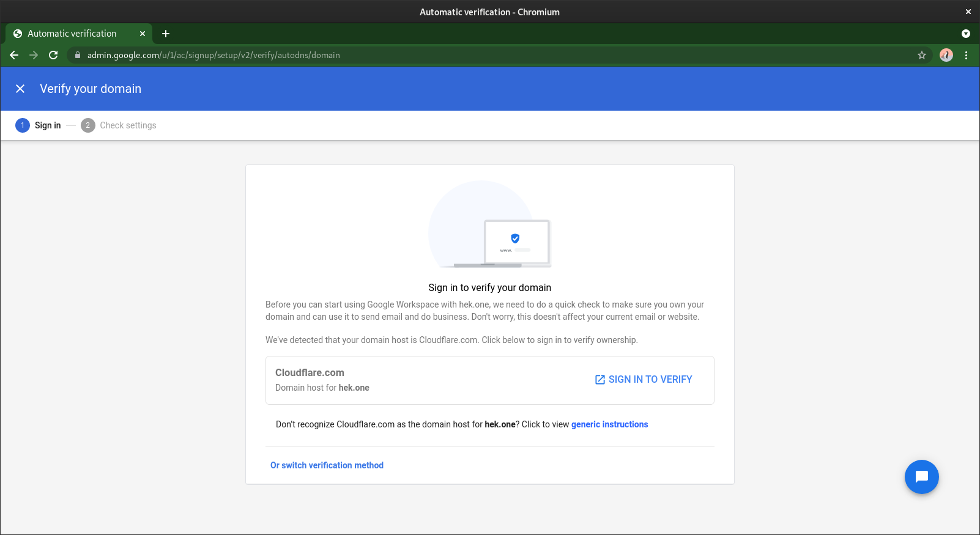Close the Verify your domain dialog
The height and width of the screenshot is (535, 980).
pyautogui.click(x=20, y=89)
